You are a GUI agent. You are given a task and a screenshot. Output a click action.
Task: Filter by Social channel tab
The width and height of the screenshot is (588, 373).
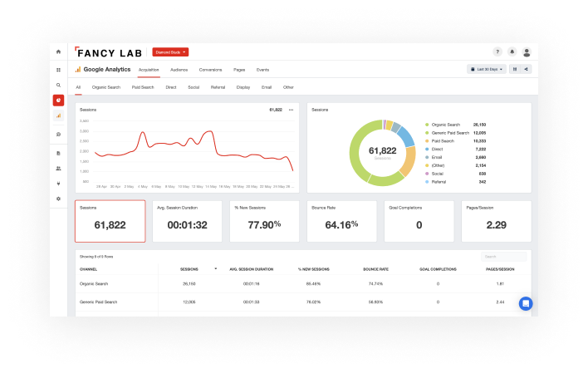point(194,87)
